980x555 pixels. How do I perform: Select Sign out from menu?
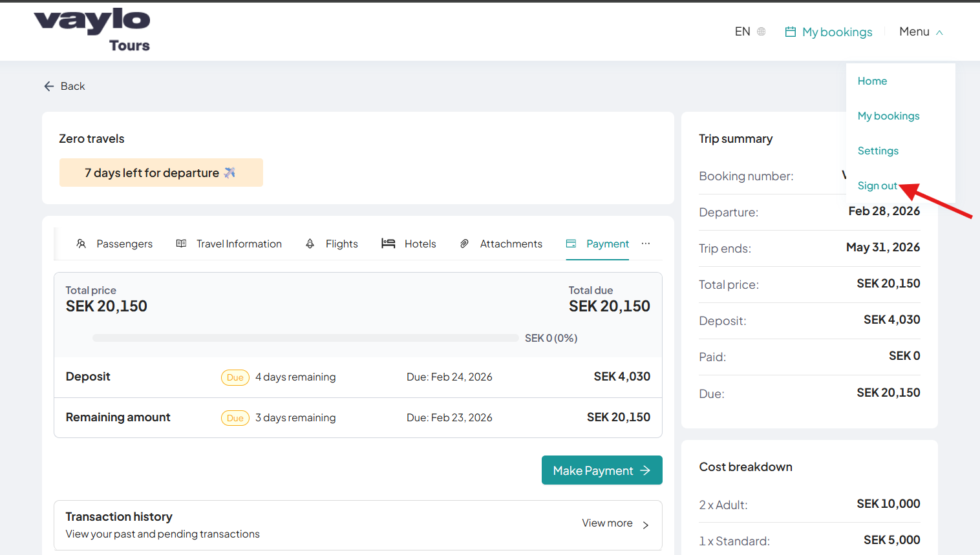[877, 185]
